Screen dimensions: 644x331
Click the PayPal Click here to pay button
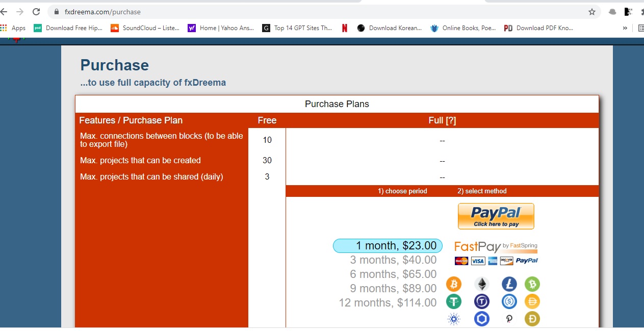pyautogui.click(x=496, y=216)
